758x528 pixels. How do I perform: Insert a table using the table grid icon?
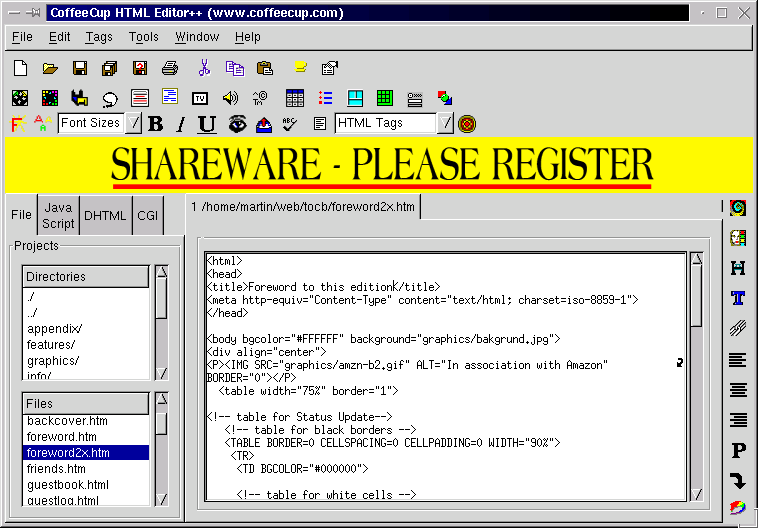point(295,98)
